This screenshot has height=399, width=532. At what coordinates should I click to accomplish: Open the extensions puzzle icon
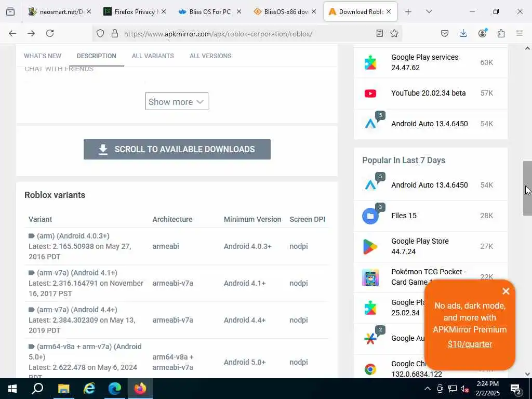501,33
